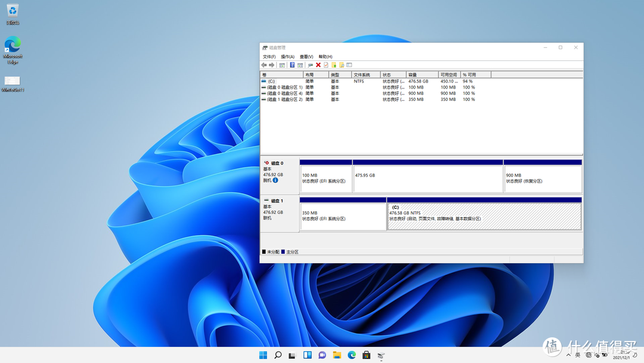Viewport: 644px width, 363px height.
Task: Click the yellow folder with green arrow icon
Action: click(x=334, y=65)
